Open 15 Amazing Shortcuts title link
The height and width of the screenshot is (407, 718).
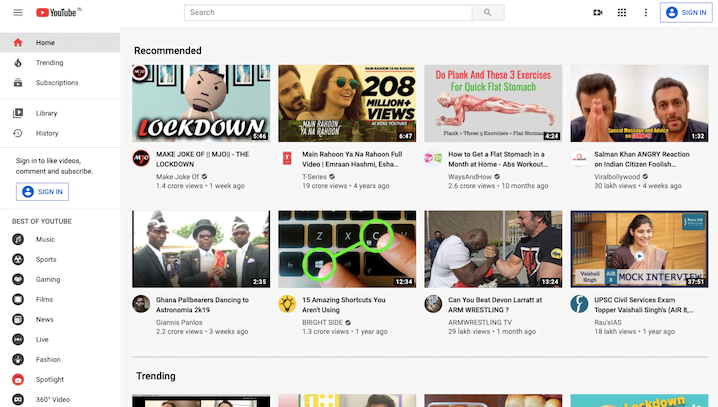pos(343,305)
